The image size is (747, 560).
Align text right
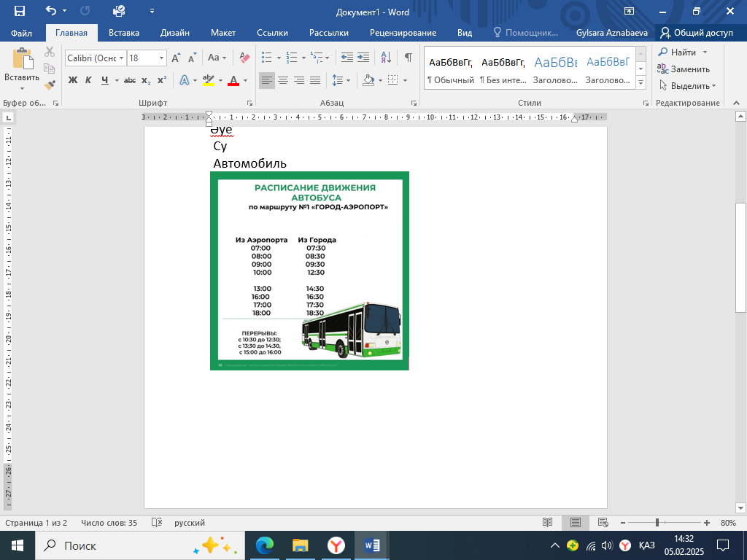coord(299,80)
